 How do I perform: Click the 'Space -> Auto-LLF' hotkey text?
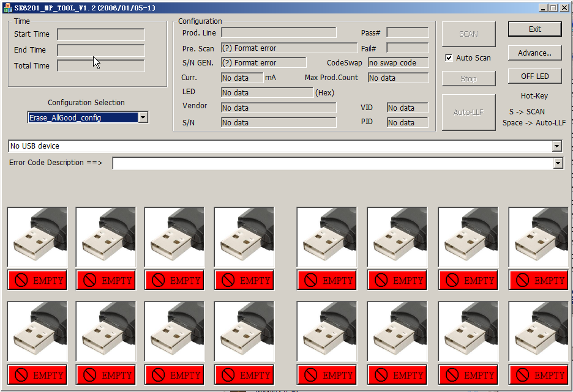tap(534, 123)
